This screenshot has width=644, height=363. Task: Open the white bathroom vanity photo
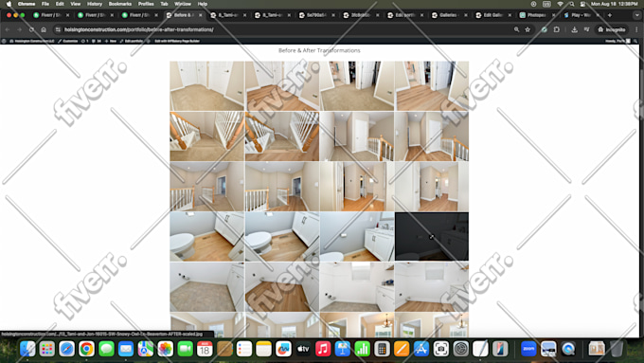coord(356,236)
